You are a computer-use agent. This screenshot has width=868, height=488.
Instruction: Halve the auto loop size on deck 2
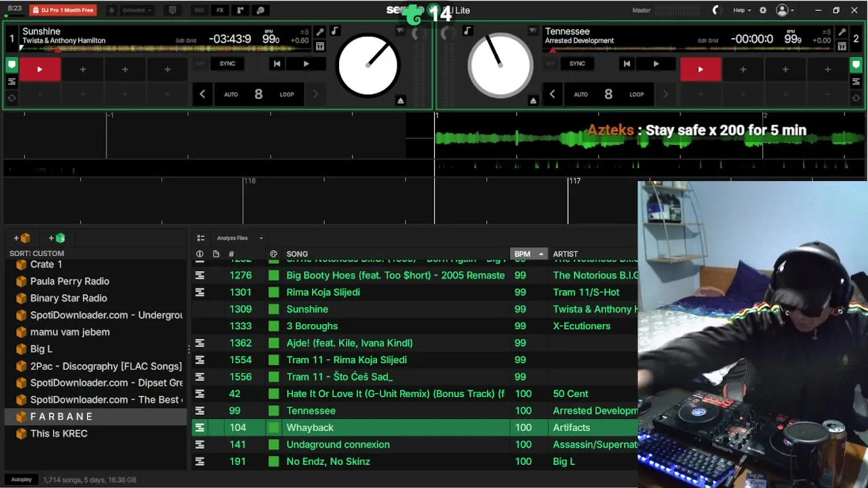tap(552, 94)
